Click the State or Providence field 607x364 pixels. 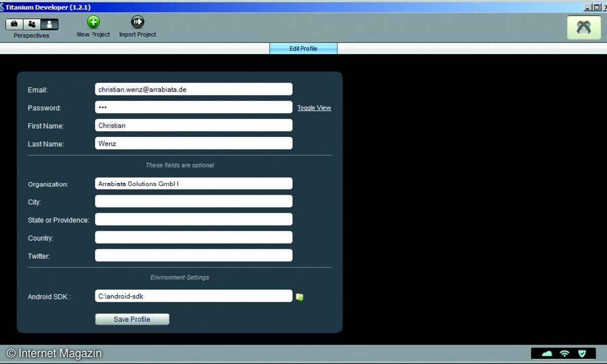194,219
